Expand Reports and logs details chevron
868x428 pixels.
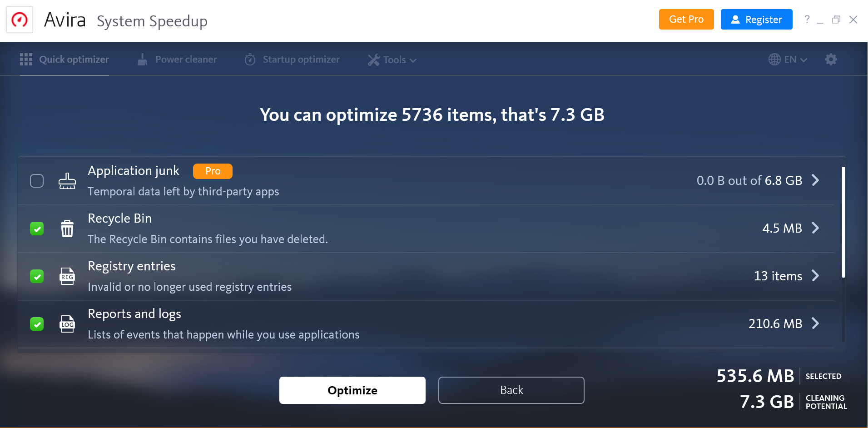click(x=816, y=323)
